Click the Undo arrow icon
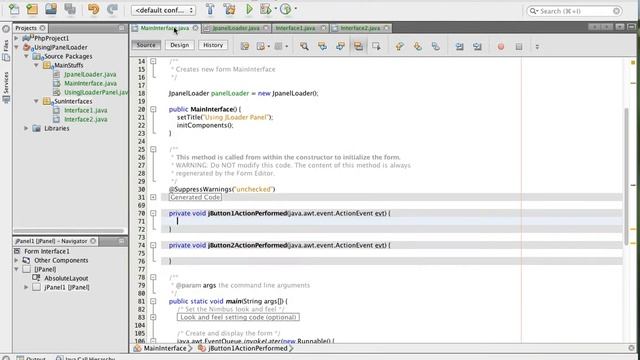This screenshot has height=360, width=640. (93, 9)
